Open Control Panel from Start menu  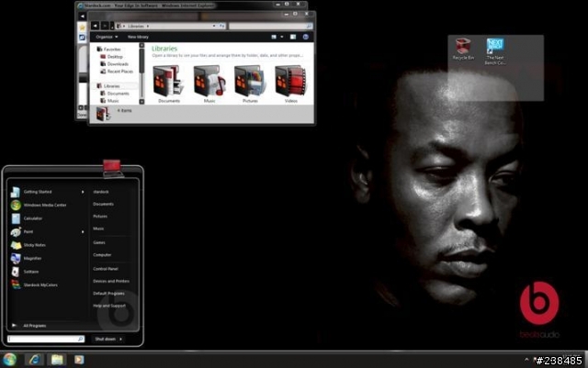[x=106, y=269]
